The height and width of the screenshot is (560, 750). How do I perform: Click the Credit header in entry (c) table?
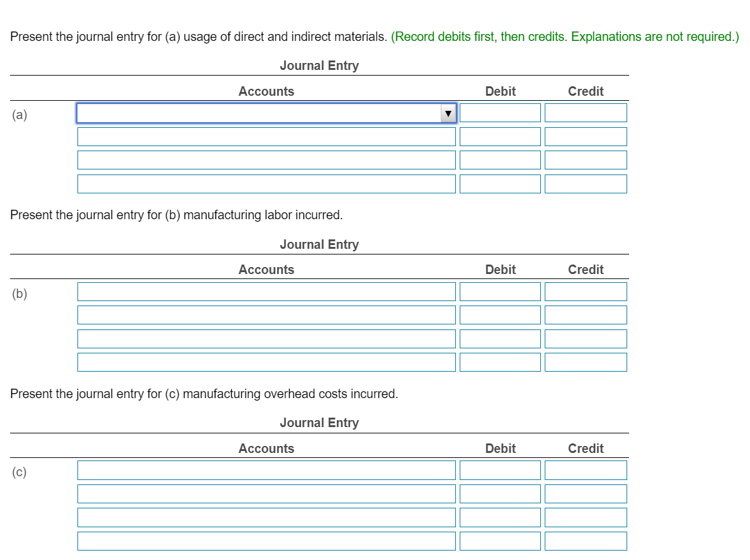coord(586,449)
